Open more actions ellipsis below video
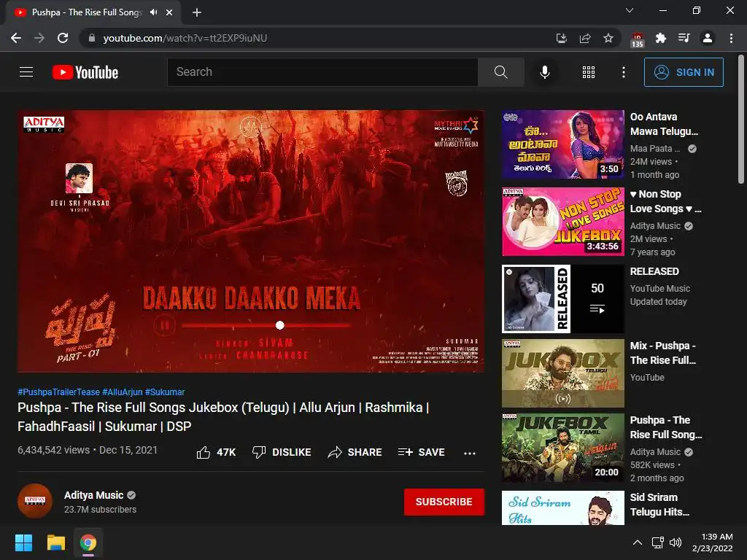Viewport: 747px width, 560px height. (x=470, y=453)
